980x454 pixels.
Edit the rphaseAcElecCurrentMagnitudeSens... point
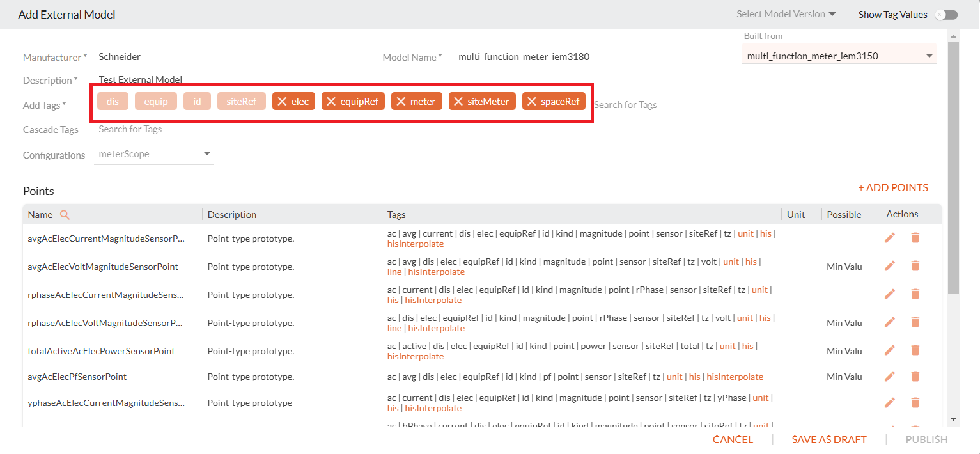(x=890, y=294)
